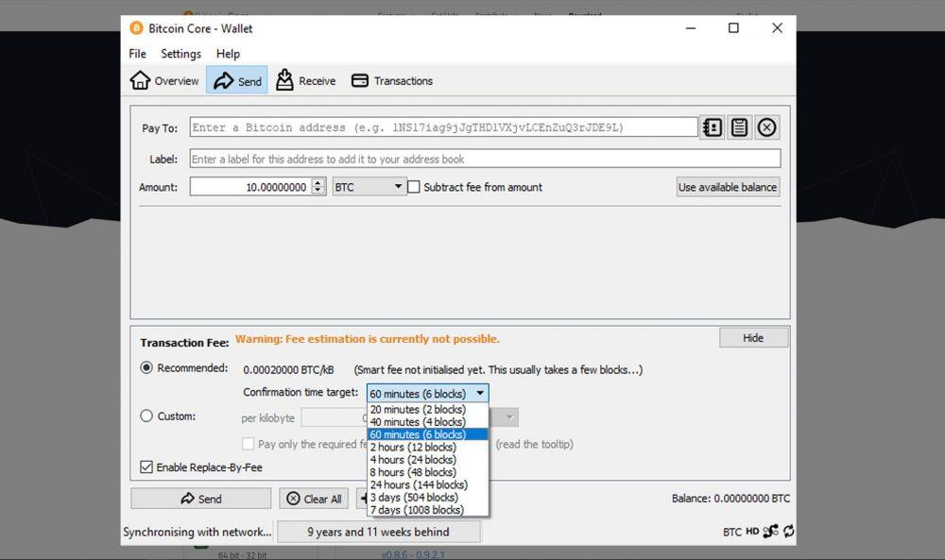Choose 24 hours (144 blocks) option

[428, 484]
